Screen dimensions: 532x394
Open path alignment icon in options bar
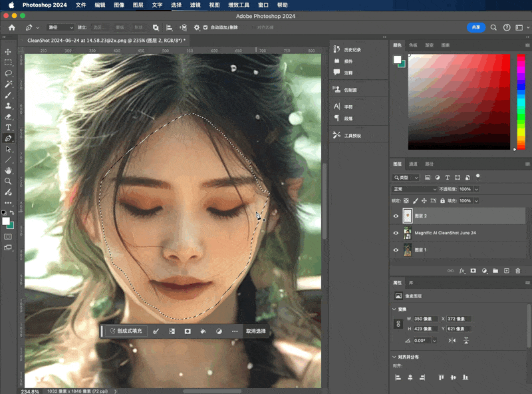click(169, 27)
